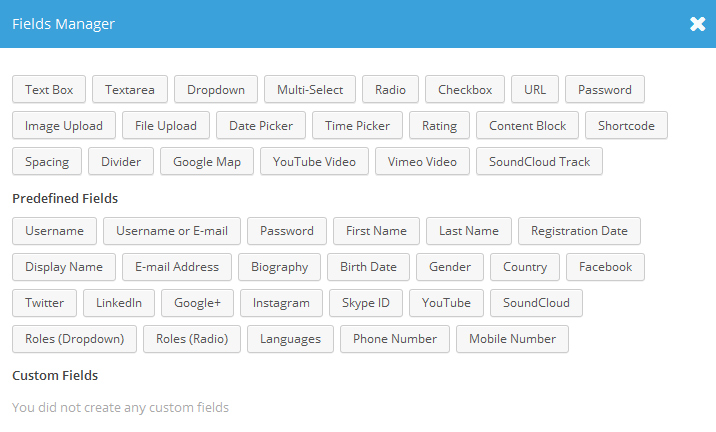Insert an Image Upload field
The height and width of the screenshot is (432, 716).
pos(64,125)
